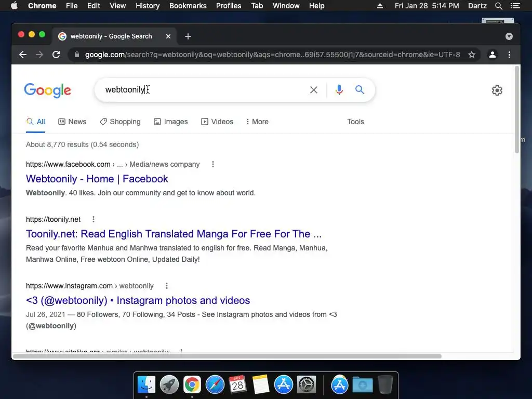Open the Edit menu

click(94, 6)
